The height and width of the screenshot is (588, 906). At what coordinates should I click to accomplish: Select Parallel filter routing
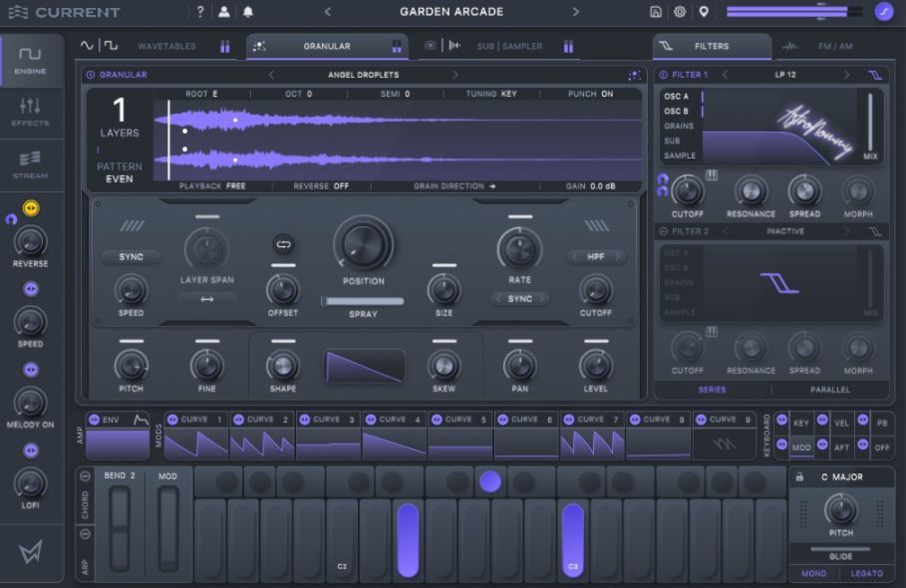tap(830, 390)
